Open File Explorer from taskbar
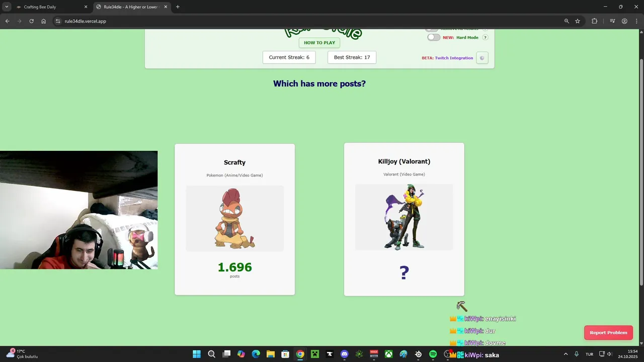 271,354
